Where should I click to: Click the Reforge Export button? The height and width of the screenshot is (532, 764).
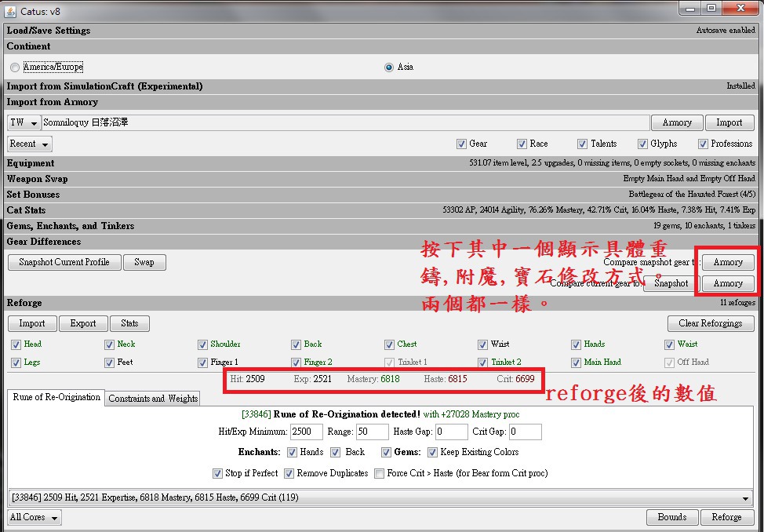tap(83, 323)
